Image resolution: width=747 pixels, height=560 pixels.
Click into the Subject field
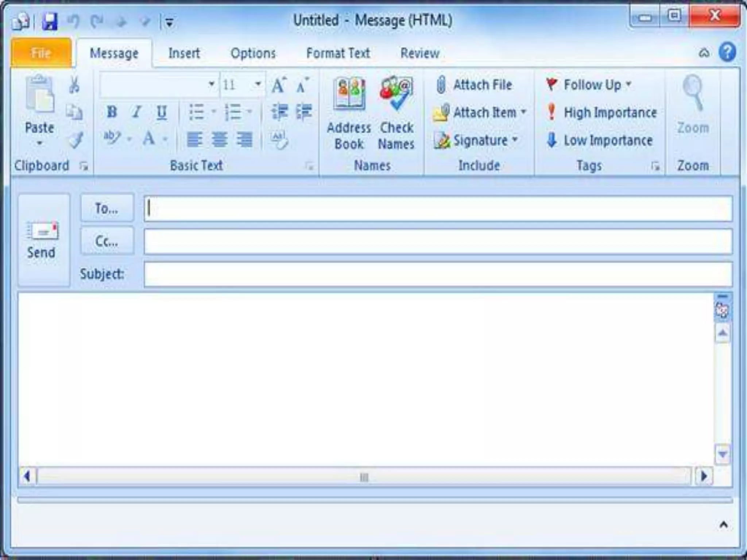438,274
